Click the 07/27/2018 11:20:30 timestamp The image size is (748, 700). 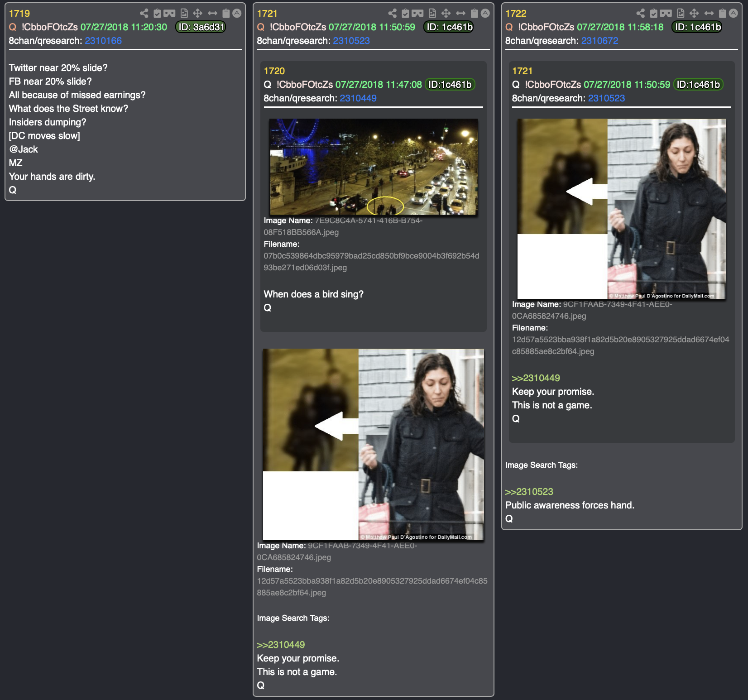coord(124,27)
